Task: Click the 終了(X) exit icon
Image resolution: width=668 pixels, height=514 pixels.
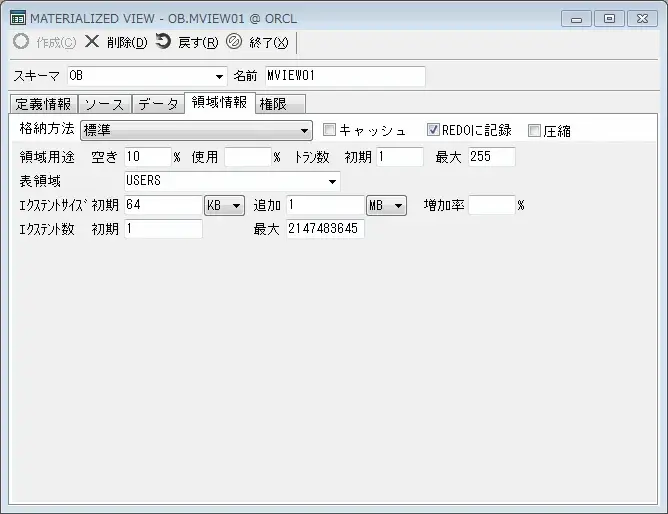Action: 234,42
